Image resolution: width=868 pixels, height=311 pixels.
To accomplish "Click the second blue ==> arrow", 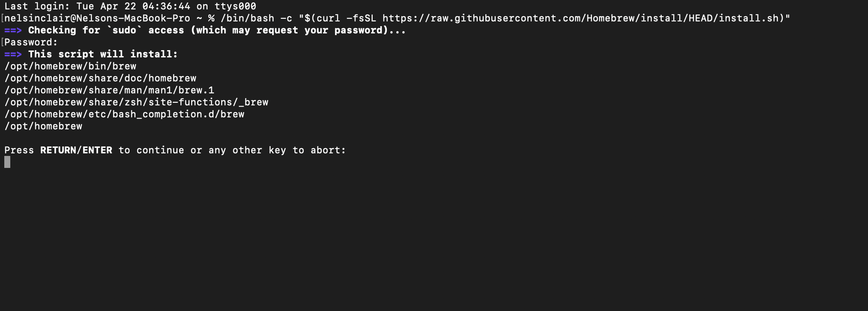I will (13, 54).
